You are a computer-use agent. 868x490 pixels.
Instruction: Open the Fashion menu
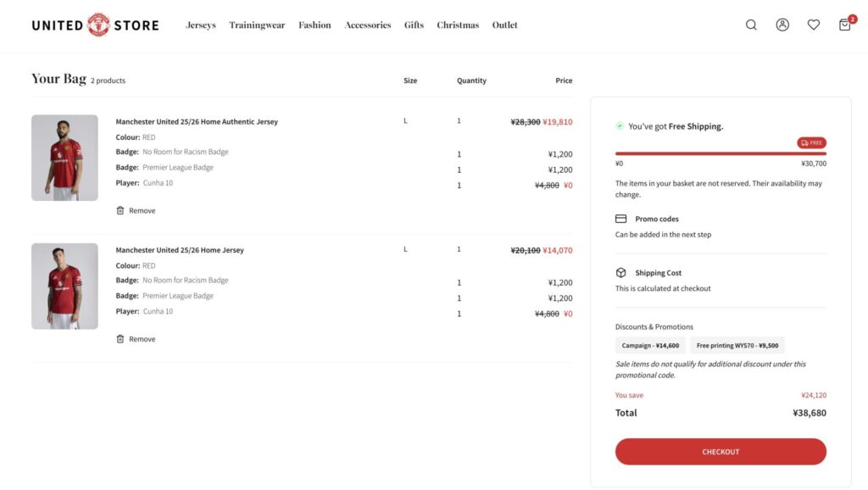(314, 25)
